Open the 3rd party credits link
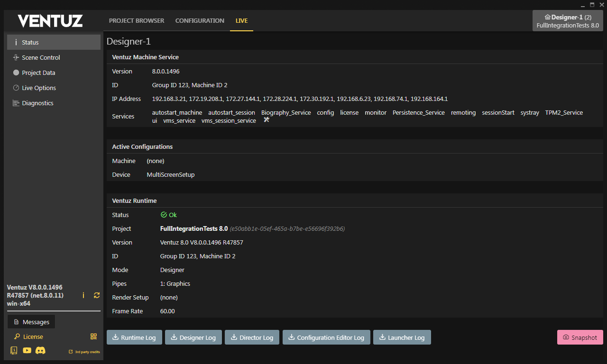The height and width of the screenshot is (364, 607). click(84, 352)
